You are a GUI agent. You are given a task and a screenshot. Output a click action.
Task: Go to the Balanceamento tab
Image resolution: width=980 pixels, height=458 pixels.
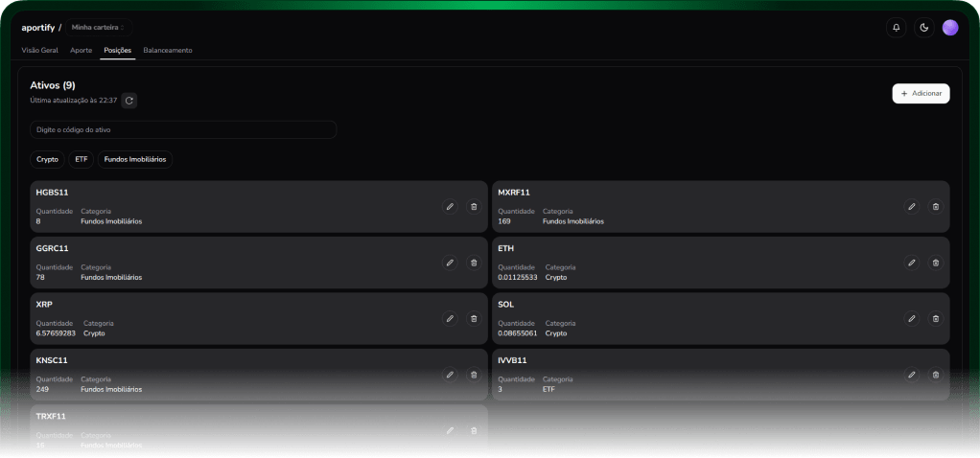tap(168, 50)
